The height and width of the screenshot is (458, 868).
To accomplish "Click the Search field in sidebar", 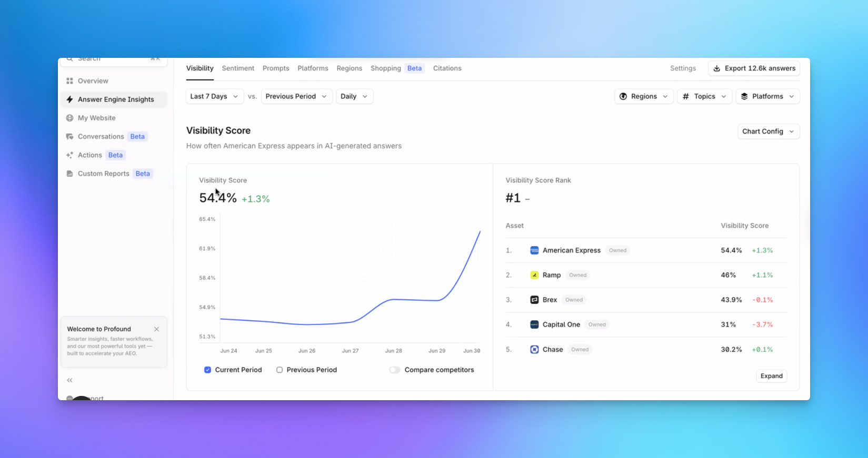I will point(114,60).
